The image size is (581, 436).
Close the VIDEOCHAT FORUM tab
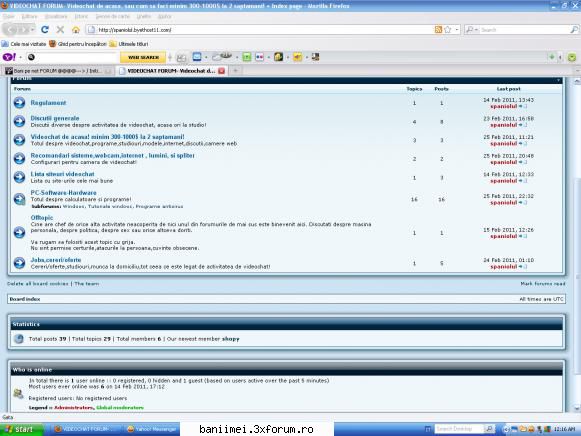[x=222, y=71]
